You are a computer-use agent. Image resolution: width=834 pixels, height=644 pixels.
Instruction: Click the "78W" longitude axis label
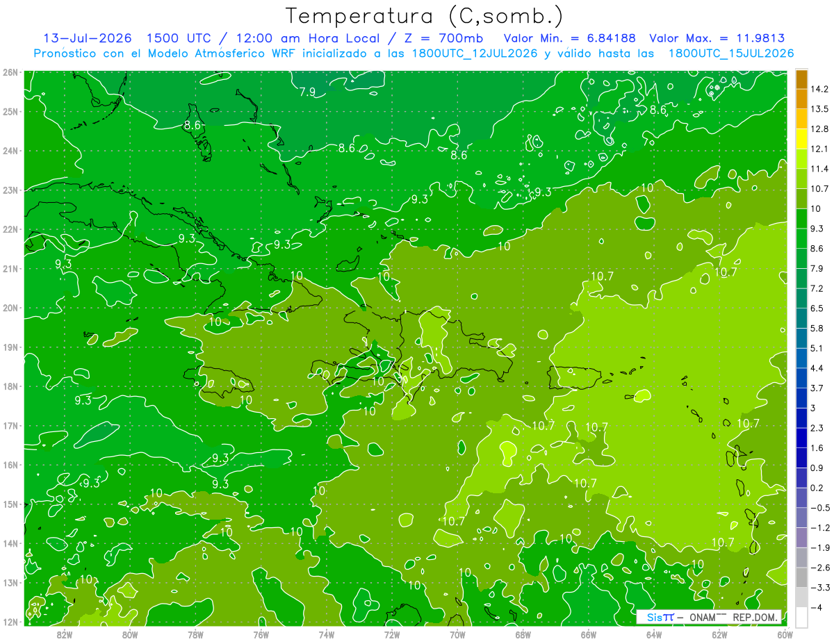point(195,634)
